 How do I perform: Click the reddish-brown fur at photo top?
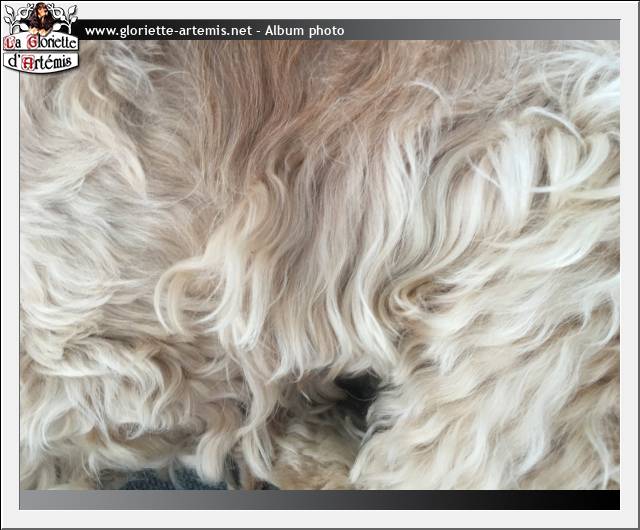click(250, 80)
